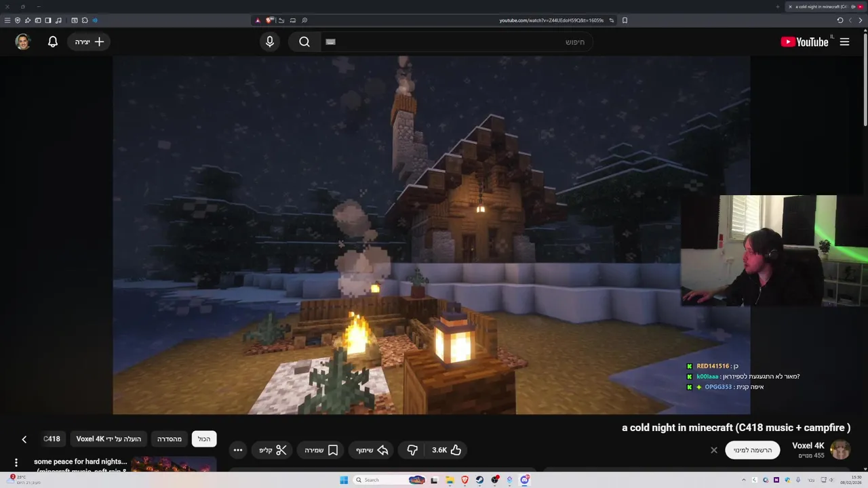Screen dimensions: 868x488
Task: Open the recommended video thumbnail below chips
Action: pyautogui.click(x=174, y=465)
